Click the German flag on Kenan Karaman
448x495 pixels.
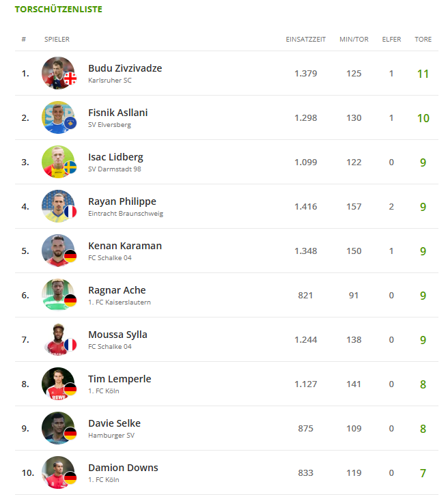(70, 257)
